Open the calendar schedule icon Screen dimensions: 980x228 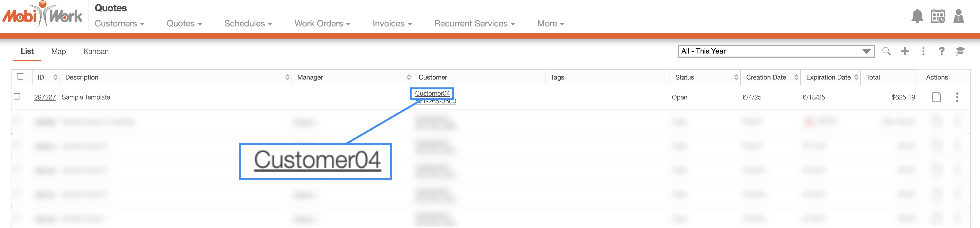tap(938, 16)
